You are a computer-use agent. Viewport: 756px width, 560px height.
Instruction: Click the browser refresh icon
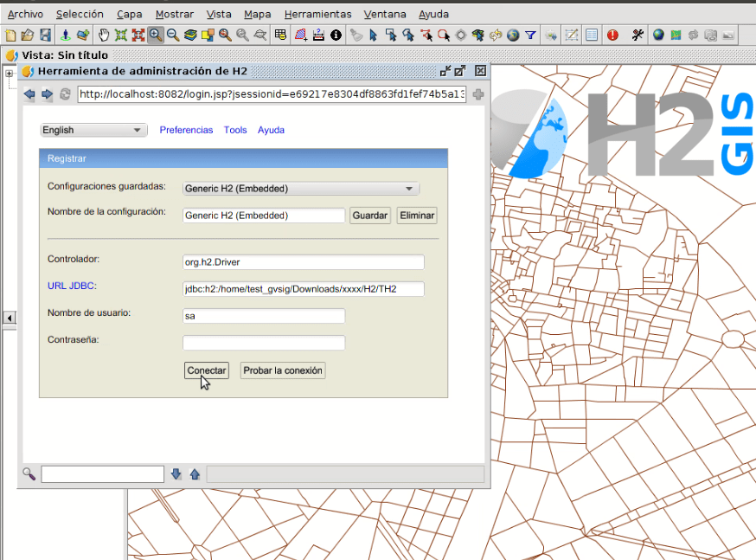tap(65, 94)
